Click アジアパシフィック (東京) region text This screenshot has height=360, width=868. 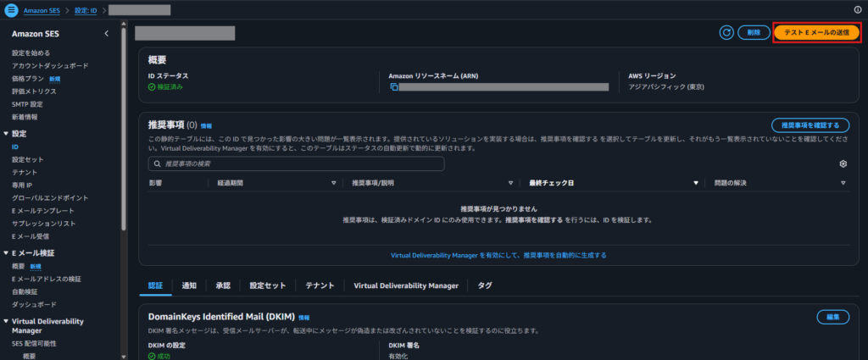pyautogui.click(x=666, y=86)
